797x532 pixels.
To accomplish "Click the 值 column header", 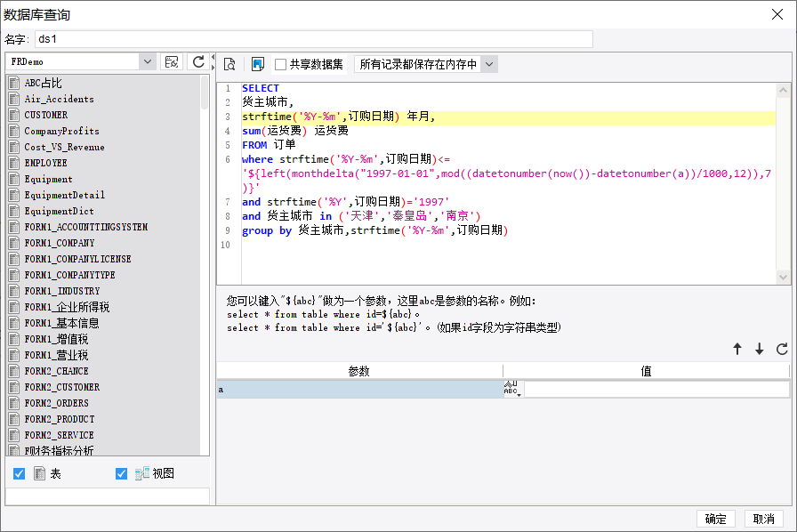I will coord(646,371).
